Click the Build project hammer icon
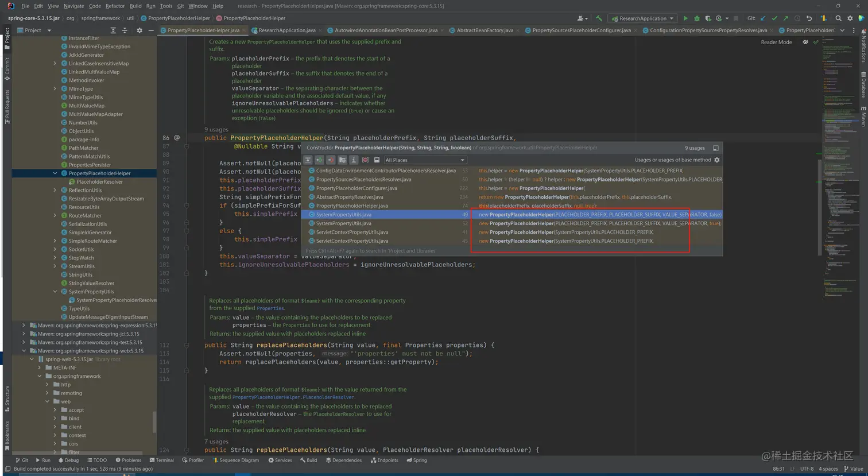This screenshot has height=476, width=868. 599,18
